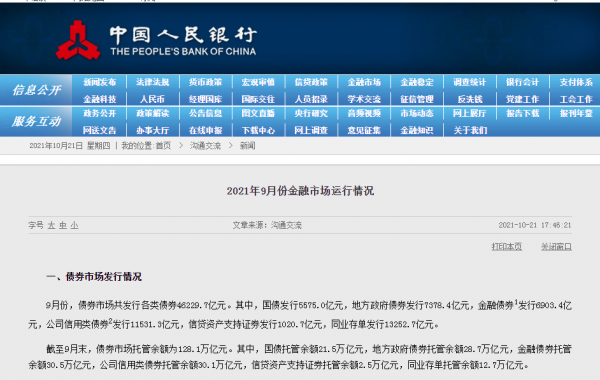Open the 党建工作 link
The height and width of the screenshot is (380, 600).
[523, 99]
